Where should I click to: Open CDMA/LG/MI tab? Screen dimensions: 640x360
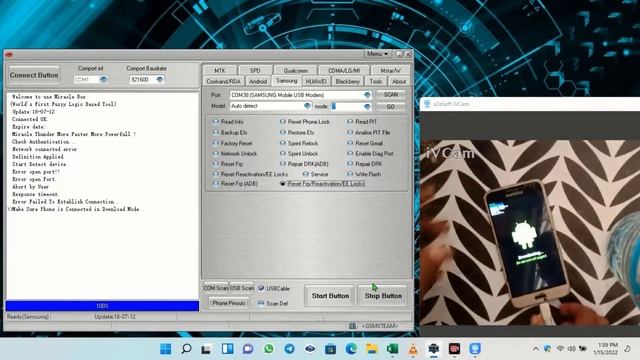click(x=344, y=70)
